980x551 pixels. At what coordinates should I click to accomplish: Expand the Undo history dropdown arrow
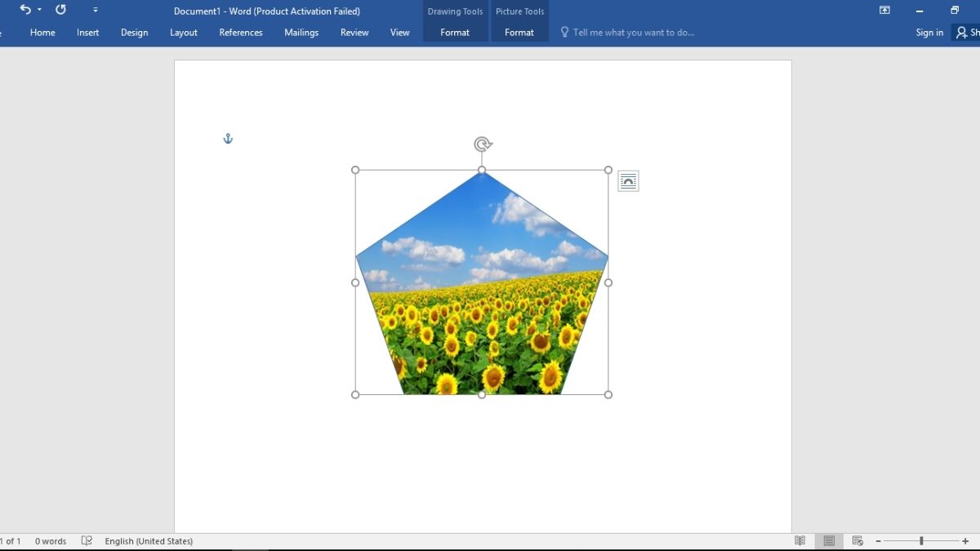coord(39,10)
